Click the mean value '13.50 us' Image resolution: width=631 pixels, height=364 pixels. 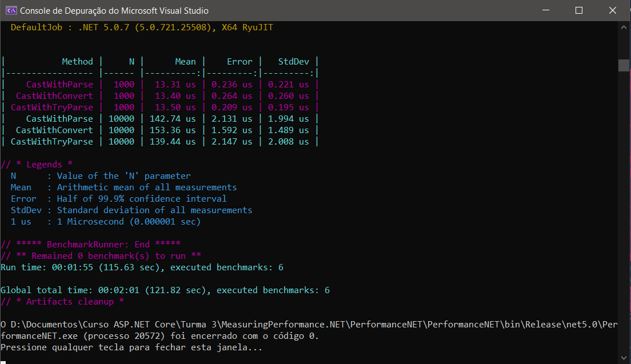175,107
